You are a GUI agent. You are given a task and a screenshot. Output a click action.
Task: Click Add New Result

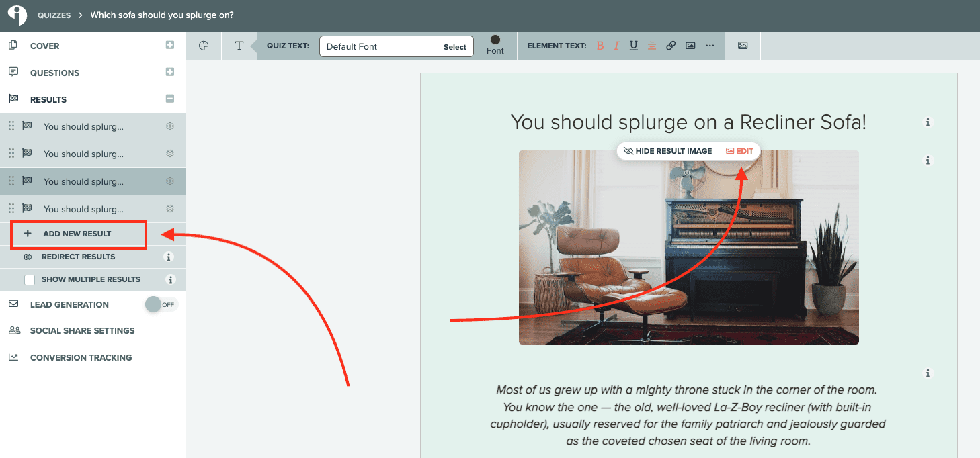(76, 234)
